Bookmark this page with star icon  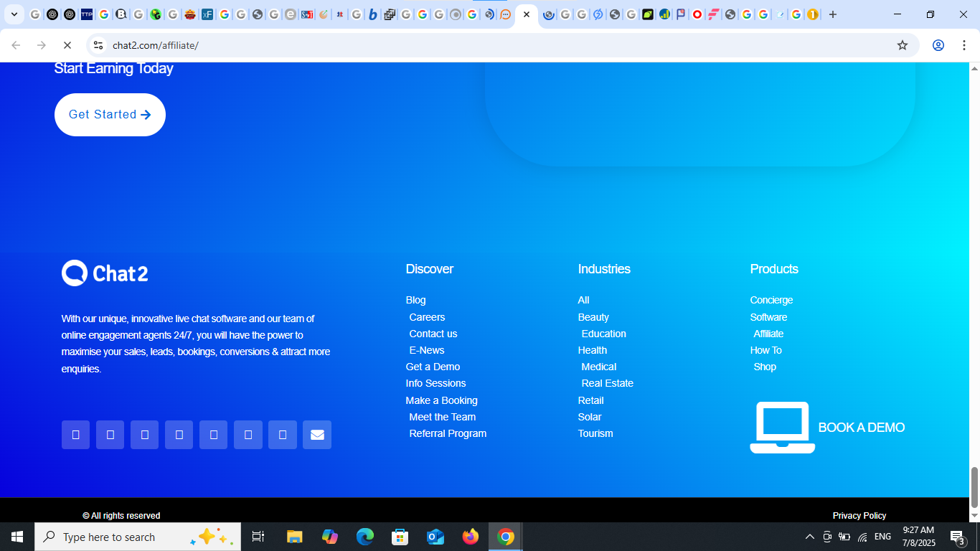(x=903, y=45)
